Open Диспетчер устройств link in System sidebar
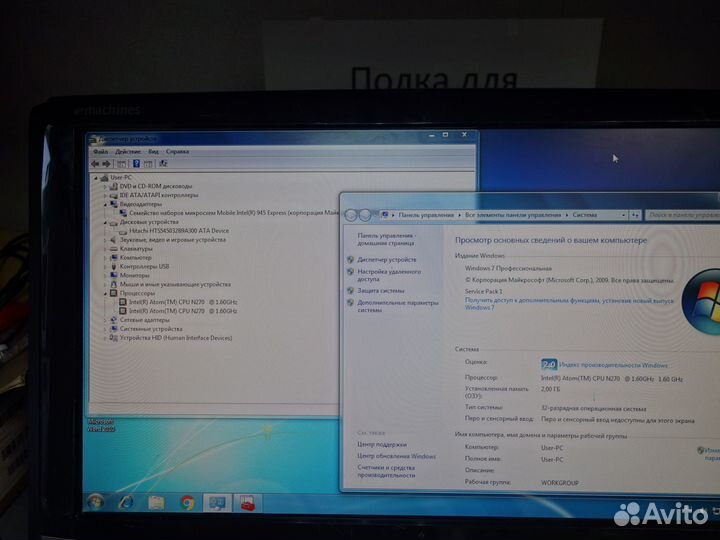Viewport: 720px width, 540px height. 387,260
